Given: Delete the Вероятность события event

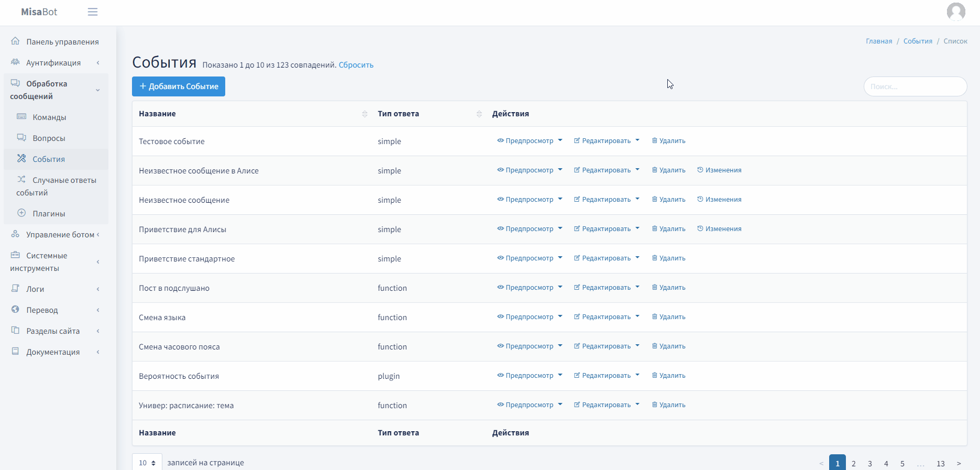Looking at the screenshot, I should tap(668, 376).
